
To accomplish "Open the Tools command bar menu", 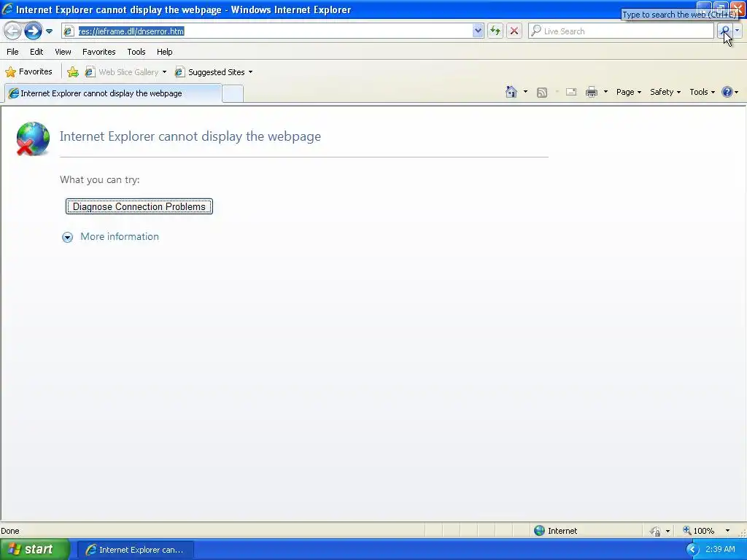I will point(703,92).
